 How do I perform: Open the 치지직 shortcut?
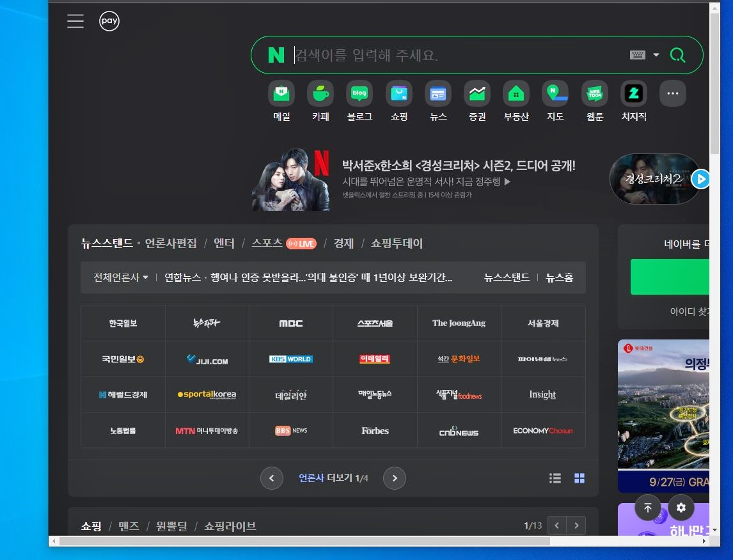click(x=634, y=102)
